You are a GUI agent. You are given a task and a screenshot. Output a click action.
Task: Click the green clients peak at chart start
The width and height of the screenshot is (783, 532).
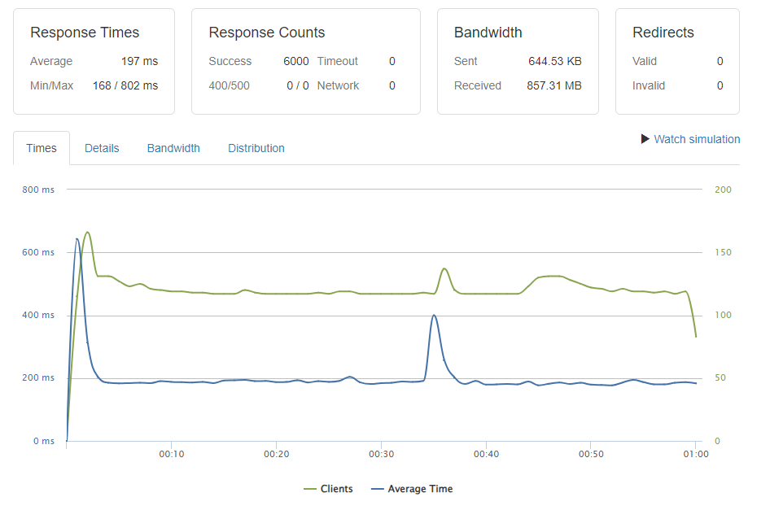[x=87, y=233]
